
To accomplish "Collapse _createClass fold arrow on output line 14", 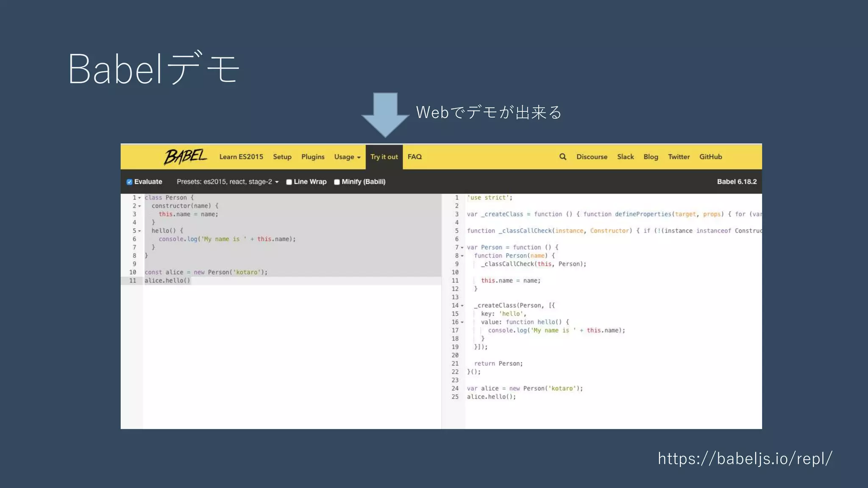I will (x=462, y=305).
